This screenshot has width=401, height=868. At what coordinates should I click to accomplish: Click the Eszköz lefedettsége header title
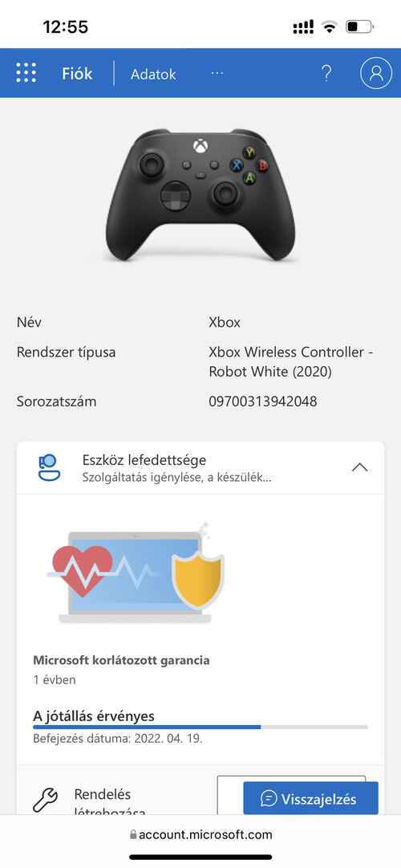click(144, 459)
